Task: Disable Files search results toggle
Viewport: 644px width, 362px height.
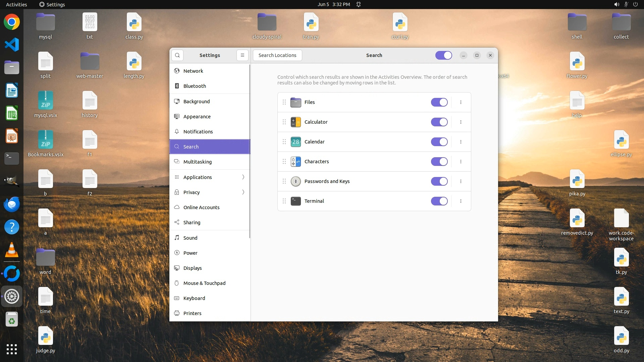Action: [x=439, y=102]
